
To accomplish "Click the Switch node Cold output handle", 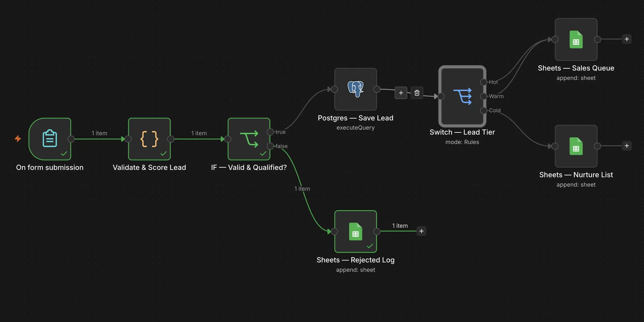I will click(484, 110).
